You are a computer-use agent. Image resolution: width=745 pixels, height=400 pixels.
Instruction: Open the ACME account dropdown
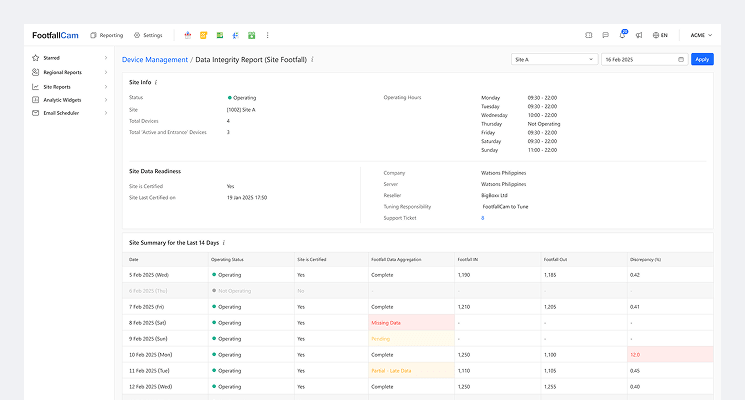click(701, 35)
